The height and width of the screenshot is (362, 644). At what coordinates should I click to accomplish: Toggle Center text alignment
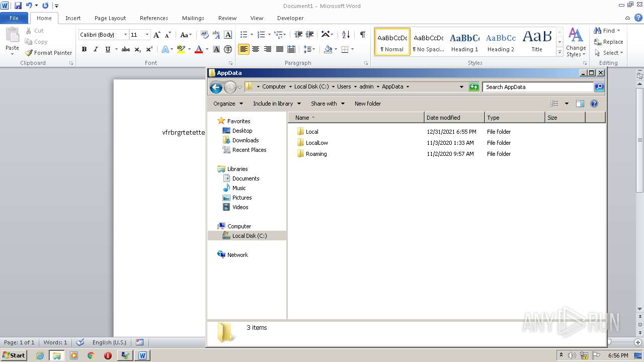click(256, 49)
